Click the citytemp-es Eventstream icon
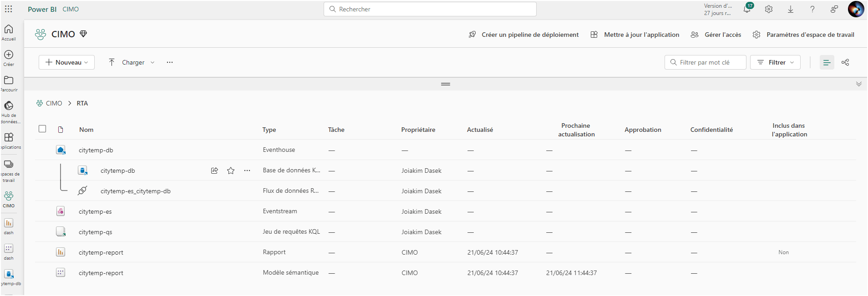The width and height of the screenshot is (868, 296). 61,211
